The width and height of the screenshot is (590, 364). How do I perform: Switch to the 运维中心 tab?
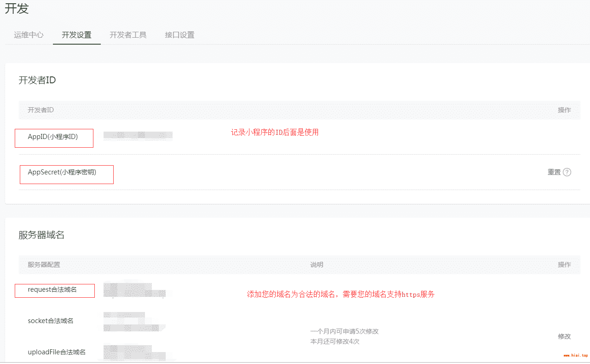(x=29, y=35)
